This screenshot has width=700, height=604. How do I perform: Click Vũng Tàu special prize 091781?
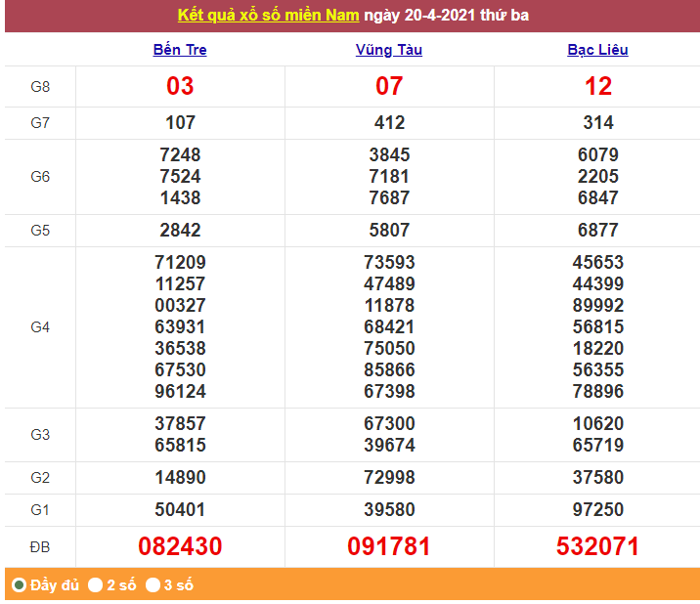[x=389, y=546]
